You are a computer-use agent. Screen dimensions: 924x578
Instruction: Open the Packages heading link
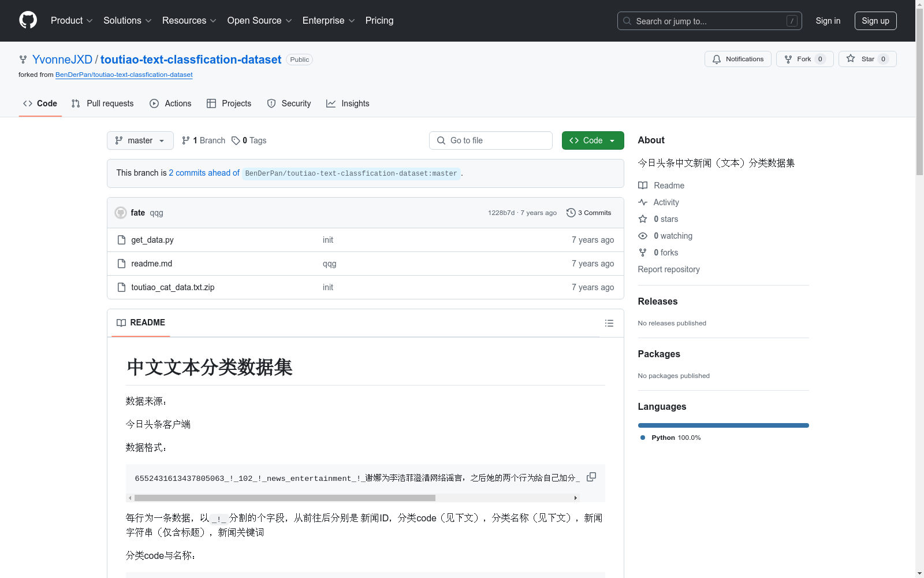click(659, 354)
